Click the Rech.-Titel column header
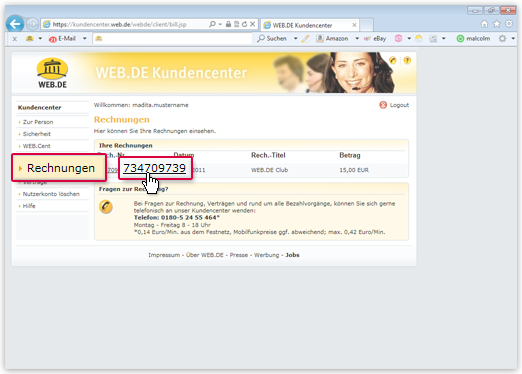This screenshot has width=522, height=374. click(x=268, y=155)
